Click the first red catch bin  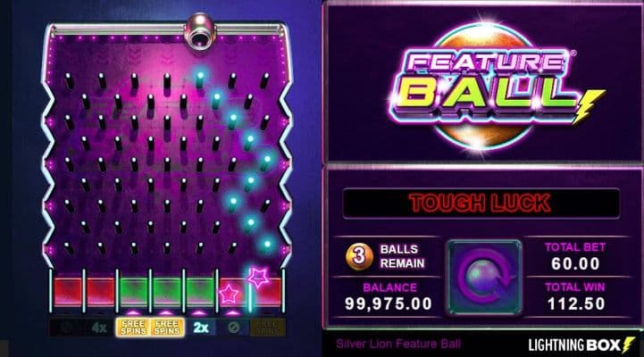68,292
